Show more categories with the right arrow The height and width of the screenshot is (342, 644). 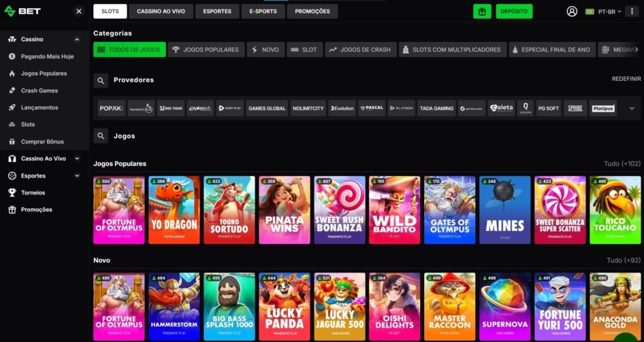click(637, 50)
